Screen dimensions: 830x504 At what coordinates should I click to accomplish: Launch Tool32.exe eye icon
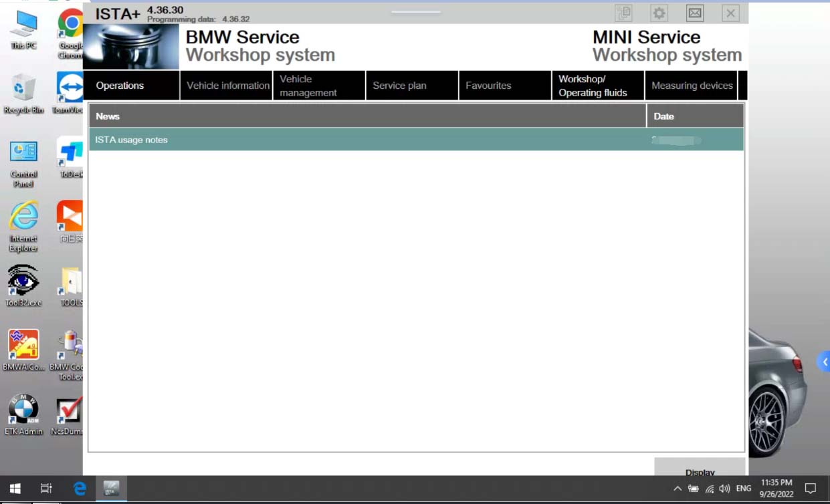[23, 285]
